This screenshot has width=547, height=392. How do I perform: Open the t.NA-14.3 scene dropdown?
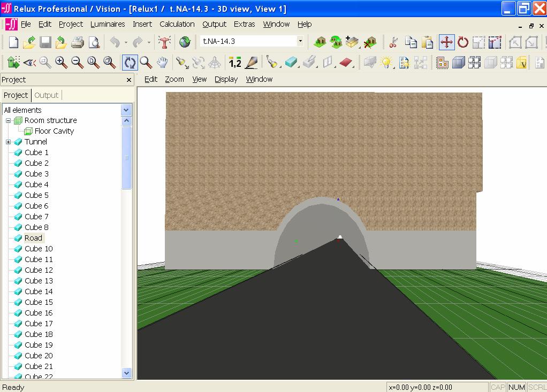pos(300,41)
